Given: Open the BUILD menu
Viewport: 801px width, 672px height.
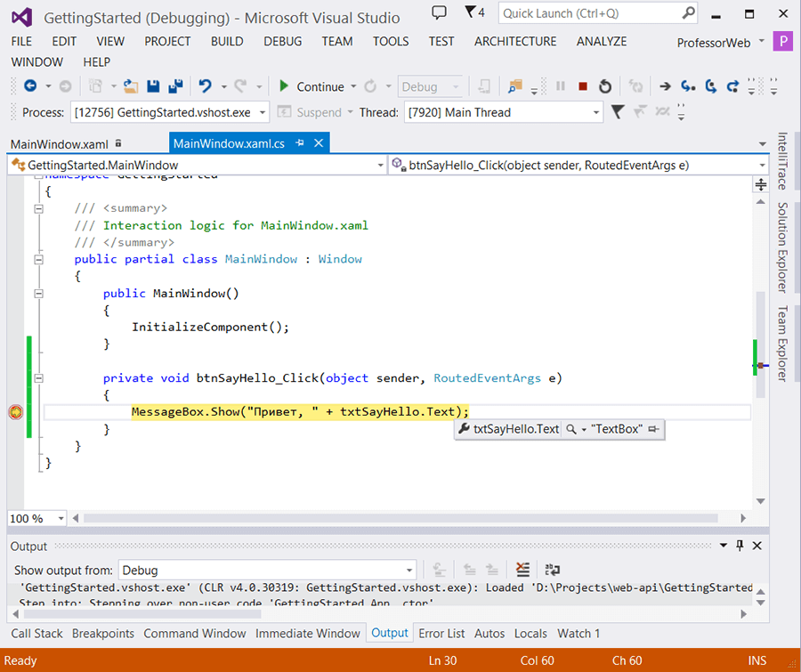Looking at the screenshot, I should [x=227, y=42].
